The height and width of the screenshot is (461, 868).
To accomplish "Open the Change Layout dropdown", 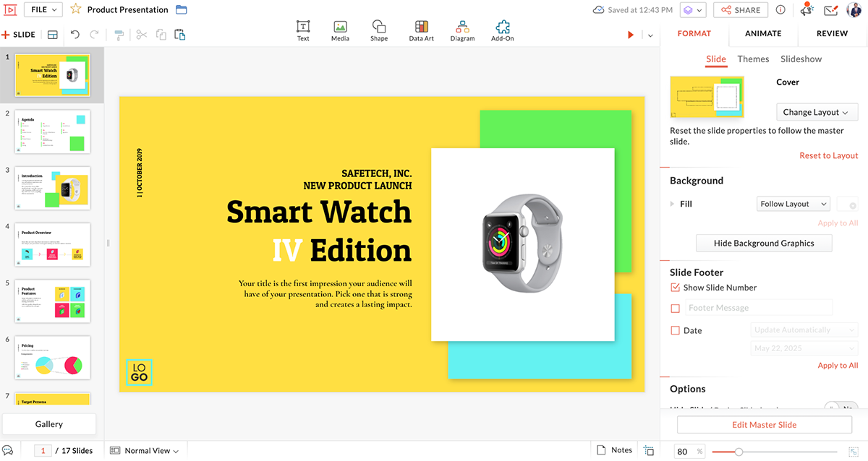I will pyautogui.click(x=817, y=112).
